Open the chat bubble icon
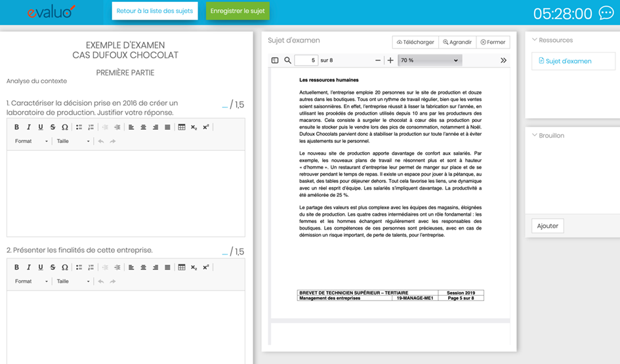The height and width of the screenshot is (364, 620). click(x=606, y=12)
